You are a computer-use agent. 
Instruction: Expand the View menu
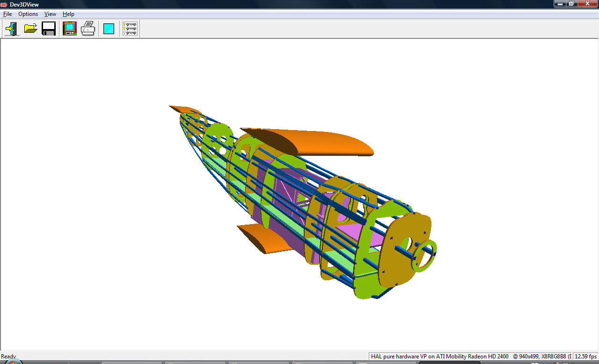[50, 14]
